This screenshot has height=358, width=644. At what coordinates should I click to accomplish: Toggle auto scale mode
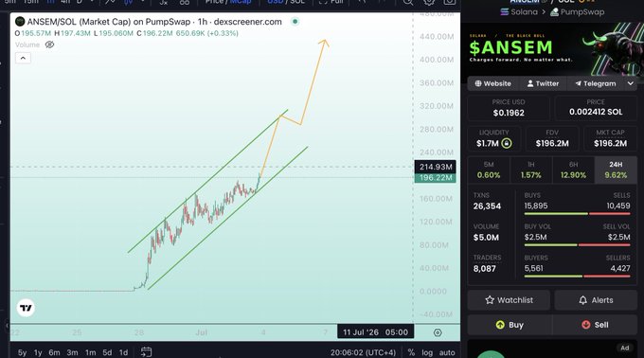[447, 352]
